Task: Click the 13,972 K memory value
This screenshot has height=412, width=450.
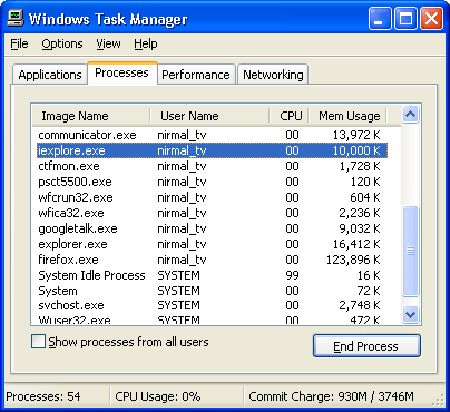Action: [x=357, y=135]
